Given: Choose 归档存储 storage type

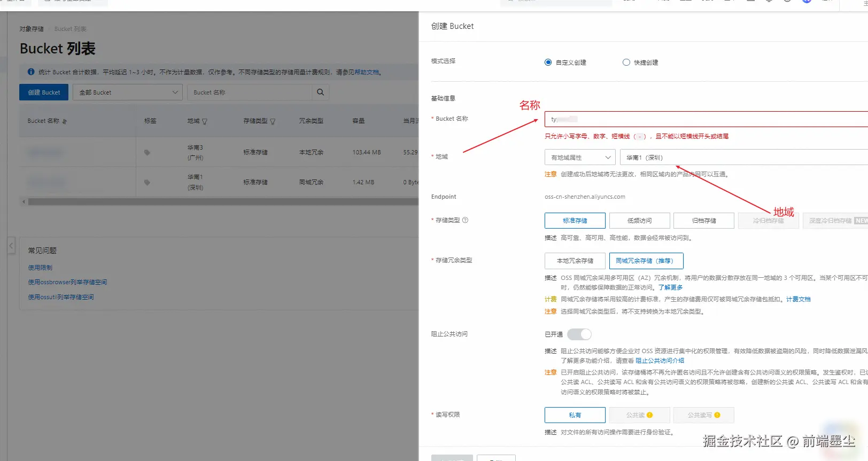Looking at the screenshot, I should coord(704,221).
